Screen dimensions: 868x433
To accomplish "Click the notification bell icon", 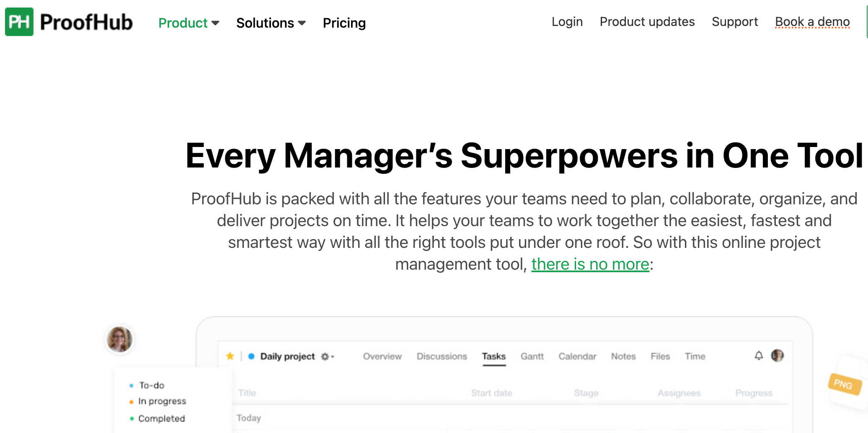I will (x=759, y=356).
